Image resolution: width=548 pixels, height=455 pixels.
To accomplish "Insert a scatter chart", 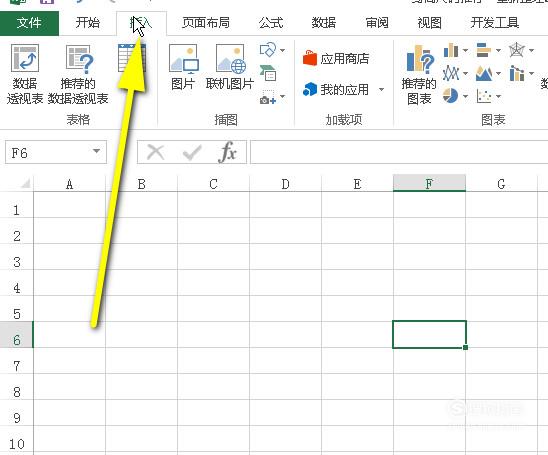I will click(x=484, y=96).
